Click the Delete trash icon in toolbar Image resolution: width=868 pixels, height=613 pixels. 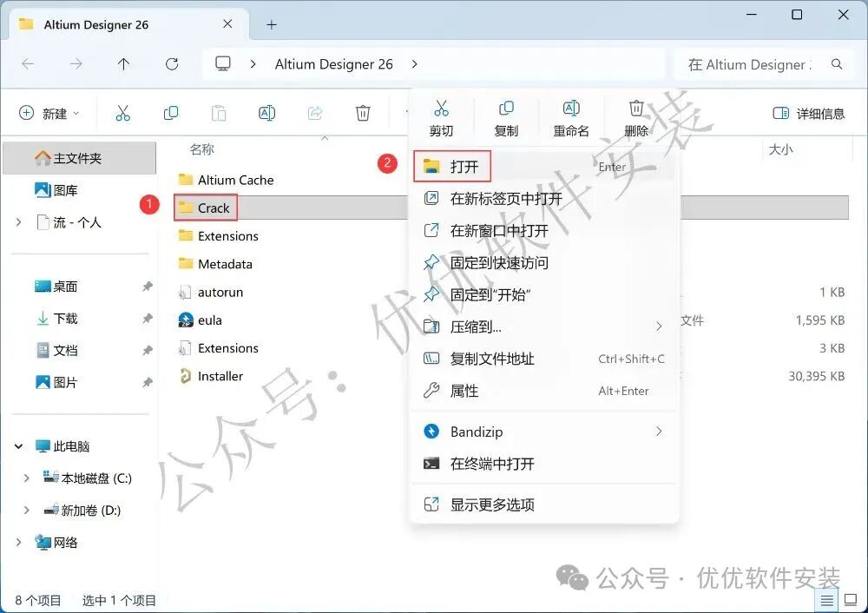363,114
